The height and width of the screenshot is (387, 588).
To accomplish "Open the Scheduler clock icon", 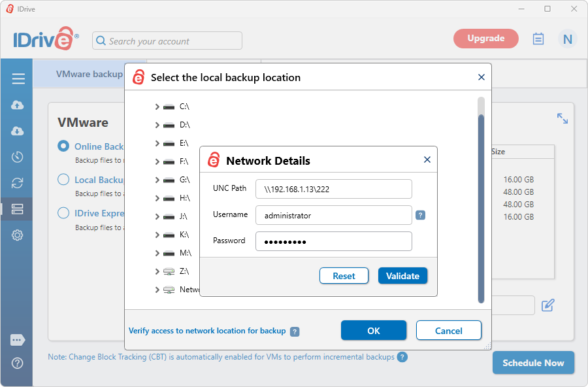I will [17, 157].
